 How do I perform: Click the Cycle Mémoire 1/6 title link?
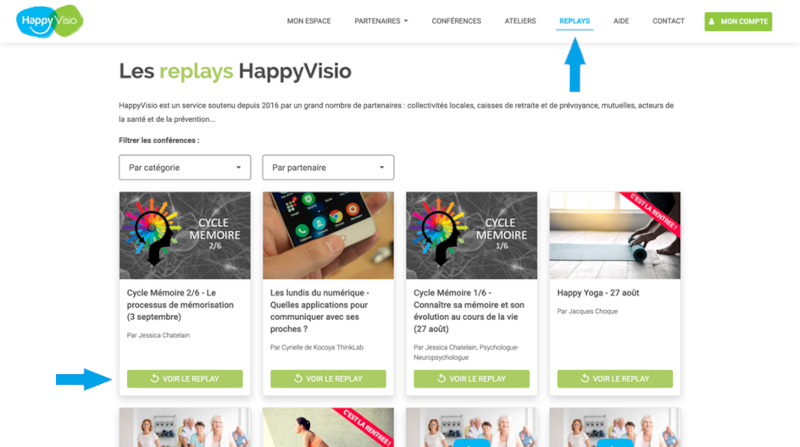tap(468, 311)
